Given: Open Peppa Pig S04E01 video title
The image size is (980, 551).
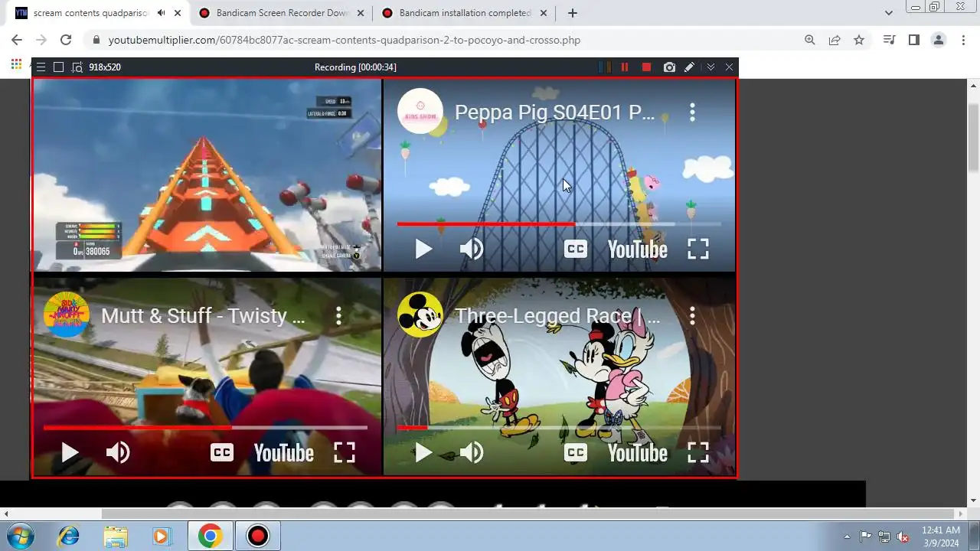Looking at the screenshot, I should click(x=554, y=112).
